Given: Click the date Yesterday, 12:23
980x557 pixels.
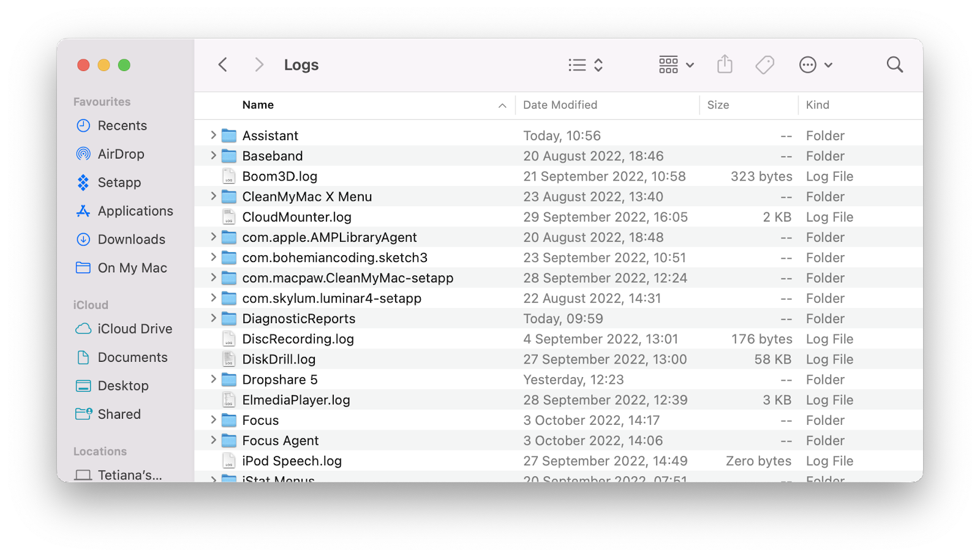Looking at the screenshot, I should [573, 379].
